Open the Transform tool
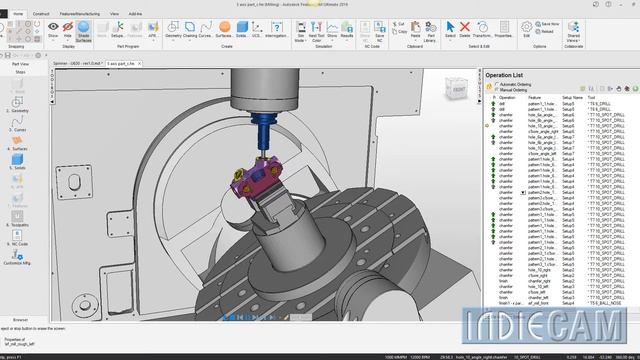The width and height of the screenshot is (640, 360). (482, 30)
